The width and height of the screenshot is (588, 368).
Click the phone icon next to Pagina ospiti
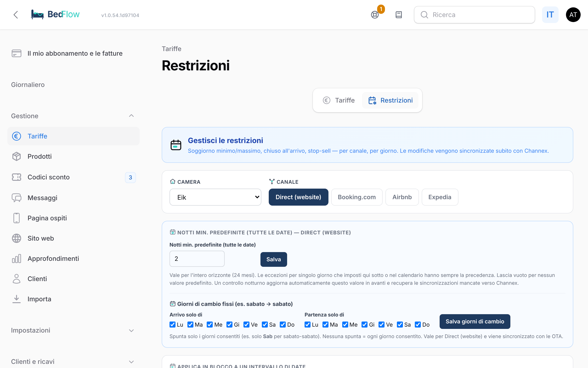17,218
